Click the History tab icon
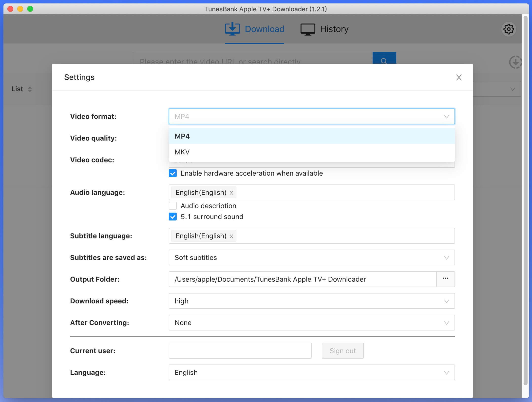532x402 pixels. pos(308,29)
